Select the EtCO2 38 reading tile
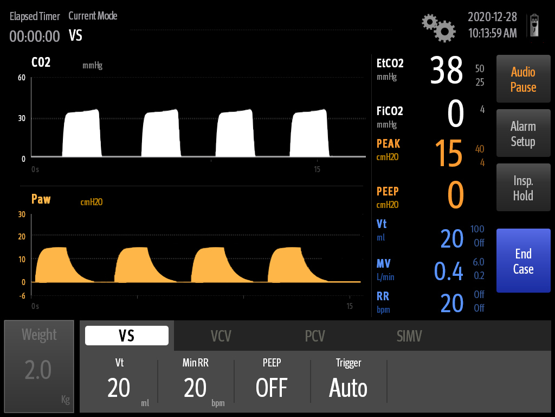This screenshot has width=555, height=417. tap(431, 72)
